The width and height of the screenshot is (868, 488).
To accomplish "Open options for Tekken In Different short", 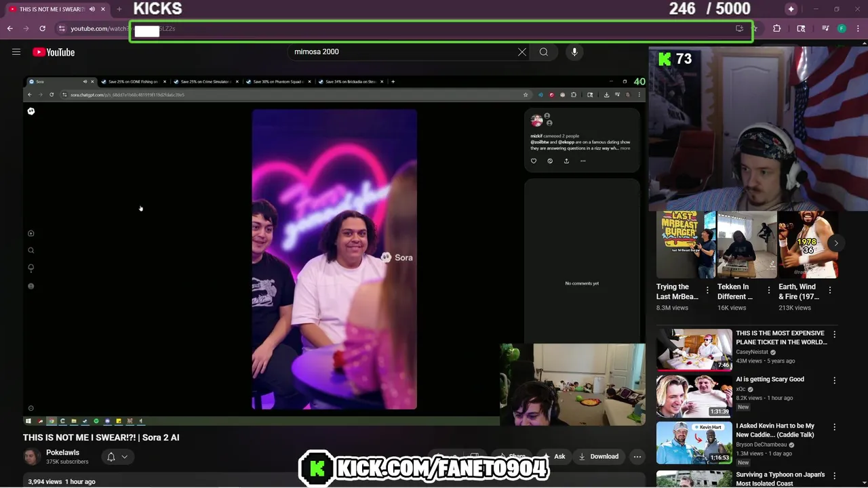I will pyautogui.click(x=768, y=289).
